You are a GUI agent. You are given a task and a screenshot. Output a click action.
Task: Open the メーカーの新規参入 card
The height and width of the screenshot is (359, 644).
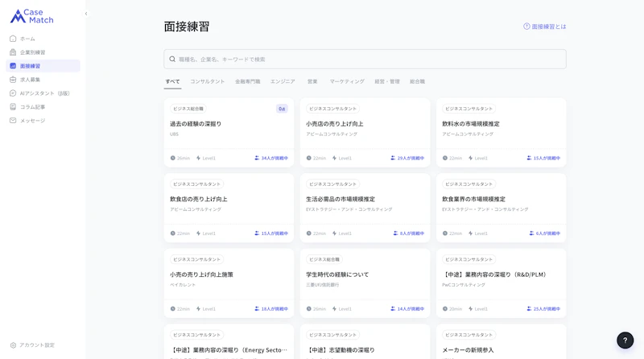(501, 341)
